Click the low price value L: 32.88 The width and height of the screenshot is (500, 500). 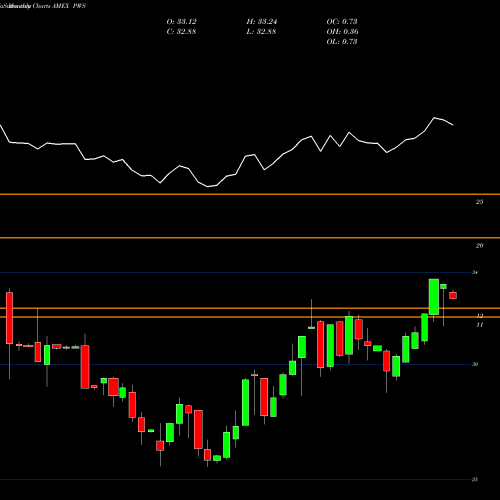(261, 32)
